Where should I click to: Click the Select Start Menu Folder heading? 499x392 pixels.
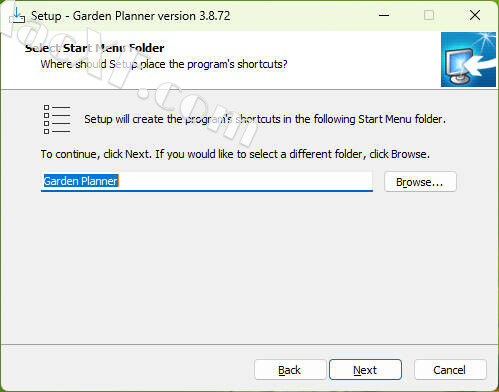pos(95,48)
